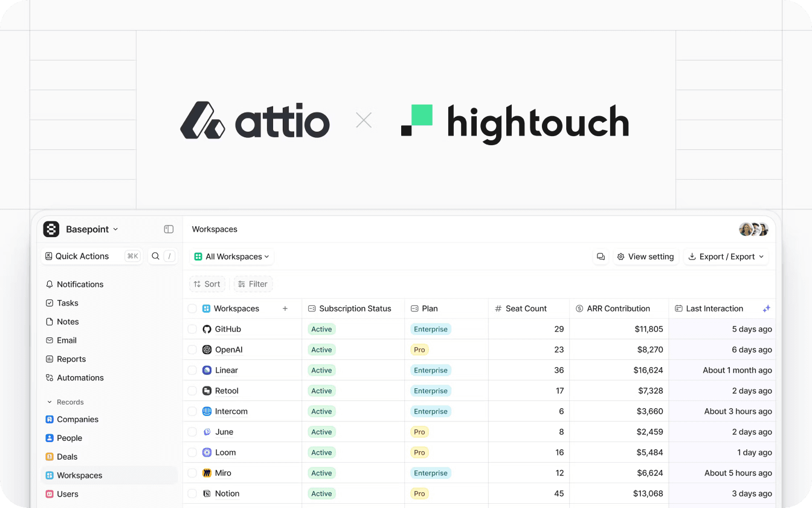Click the Enterprise tag in GitHub row
The height and width of the screenshot is (508, 812).
(x=431, y=330)
